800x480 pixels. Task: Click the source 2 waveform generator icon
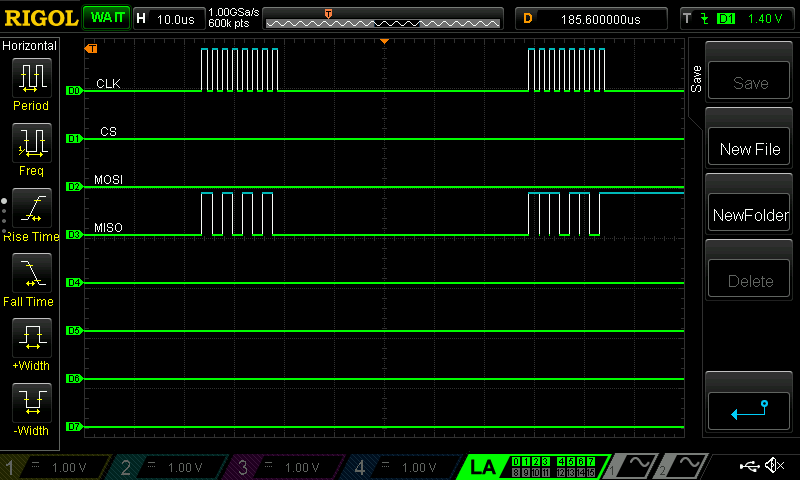tap(681, 466)
